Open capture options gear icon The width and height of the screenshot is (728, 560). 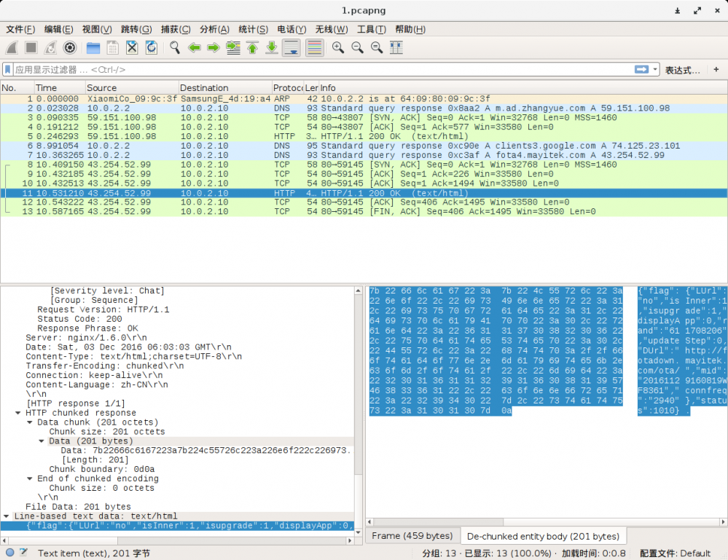tap(70, 48)
